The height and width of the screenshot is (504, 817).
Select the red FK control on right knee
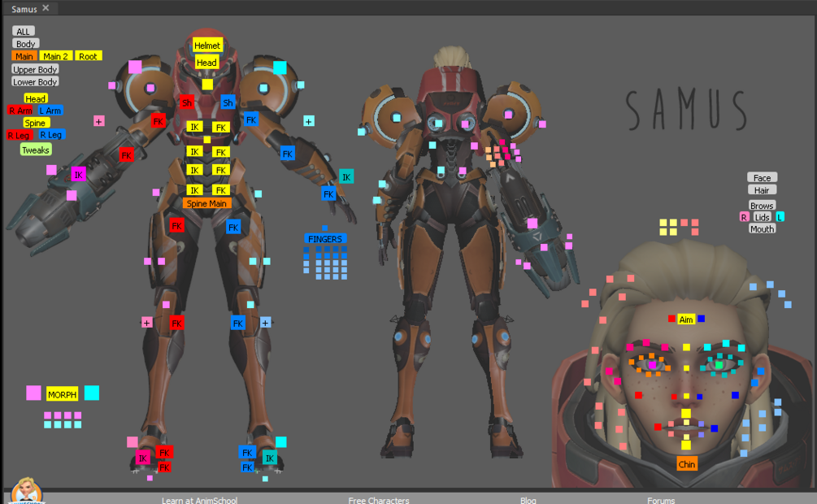point(176,324)
